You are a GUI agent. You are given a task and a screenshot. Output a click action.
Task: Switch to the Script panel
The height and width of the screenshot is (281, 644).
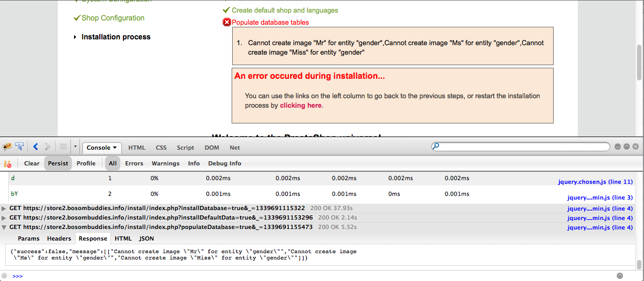click(x=185, y=148)
